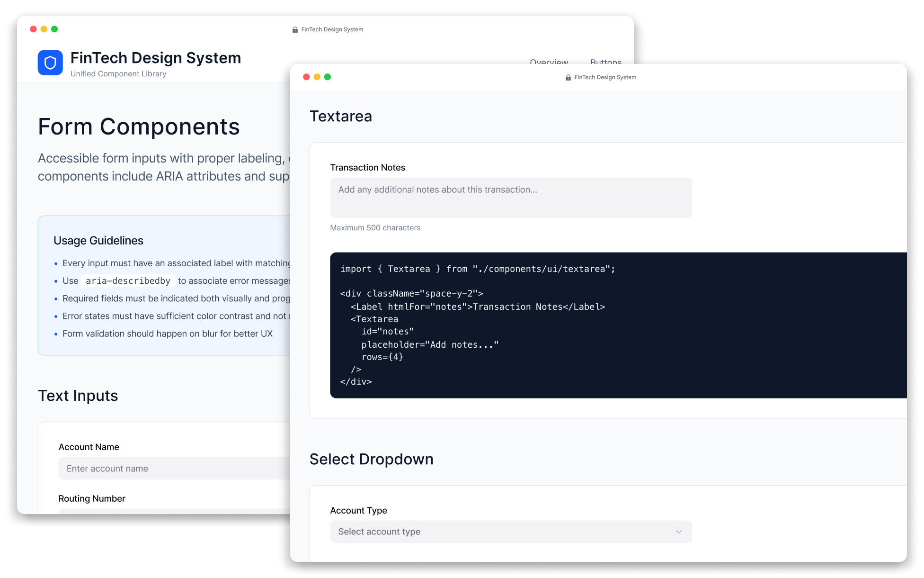Click Maximum 500 characters helper text

[375, 228]
